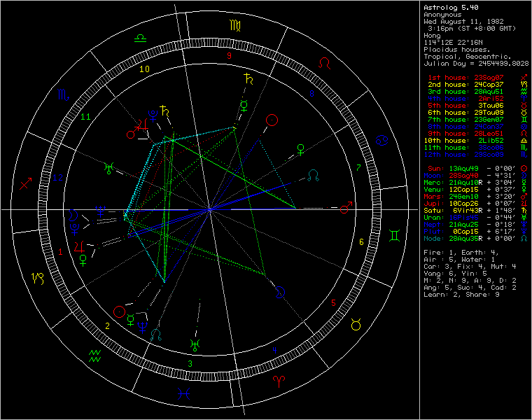Select the 'Node: 28Aqu35R' sidebar row
The height and width of the screenshot is (420, 532).
(x=475, y=239)
